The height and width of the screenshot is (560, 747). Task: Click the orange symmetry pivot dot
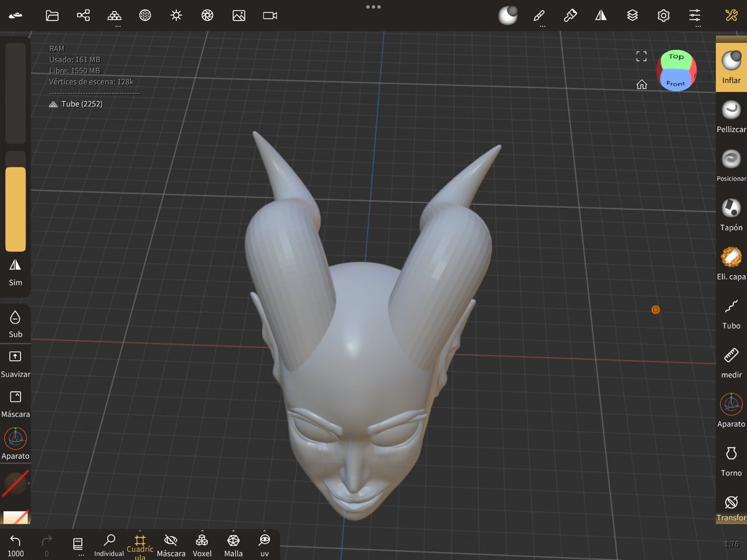(x=655, y=309)
